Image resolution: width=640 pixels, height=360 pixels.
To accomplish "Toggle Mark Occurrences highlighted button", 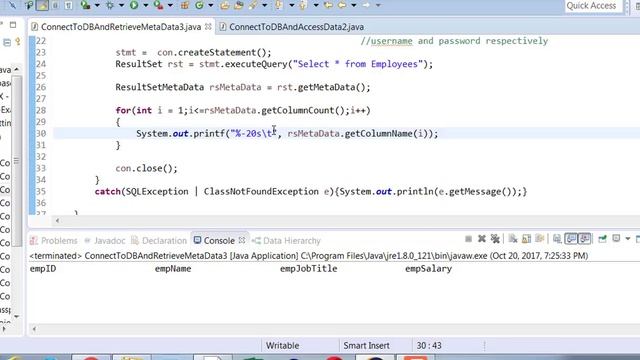I will click(42, 5).
